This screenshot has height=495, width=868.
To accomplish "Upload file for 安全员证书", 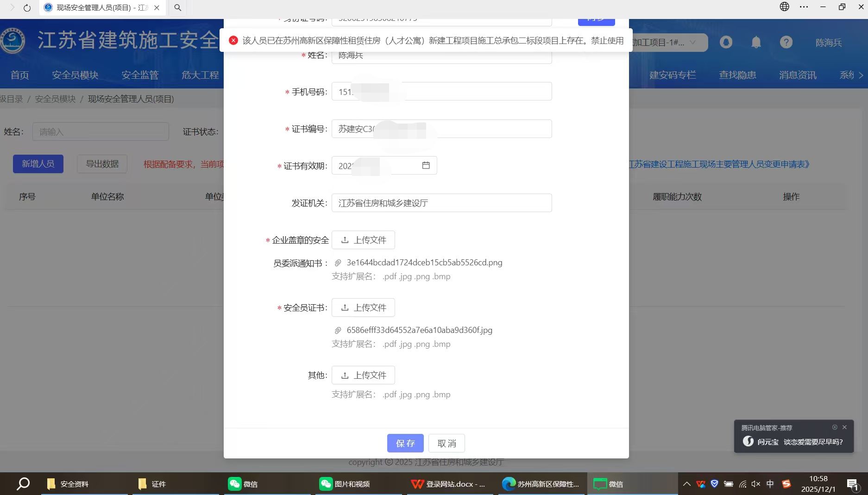I will (363, 307).
